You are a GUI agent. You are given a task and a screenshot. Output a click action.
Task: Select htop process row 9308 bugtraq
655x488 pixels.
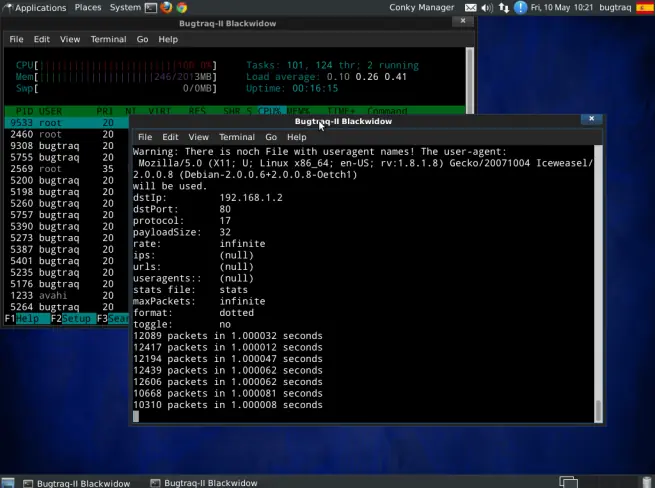click(67, 146)
